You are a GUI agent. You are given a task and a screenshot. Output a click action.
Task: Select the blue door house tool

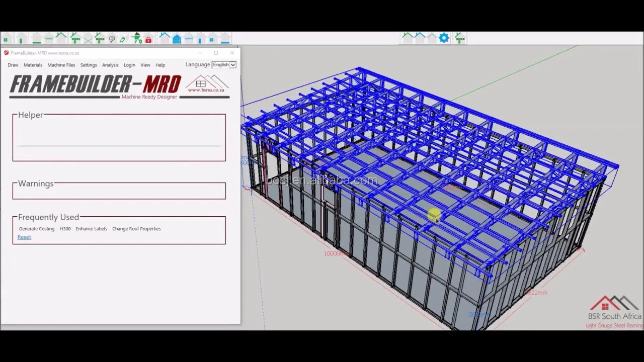click(200, 38)
